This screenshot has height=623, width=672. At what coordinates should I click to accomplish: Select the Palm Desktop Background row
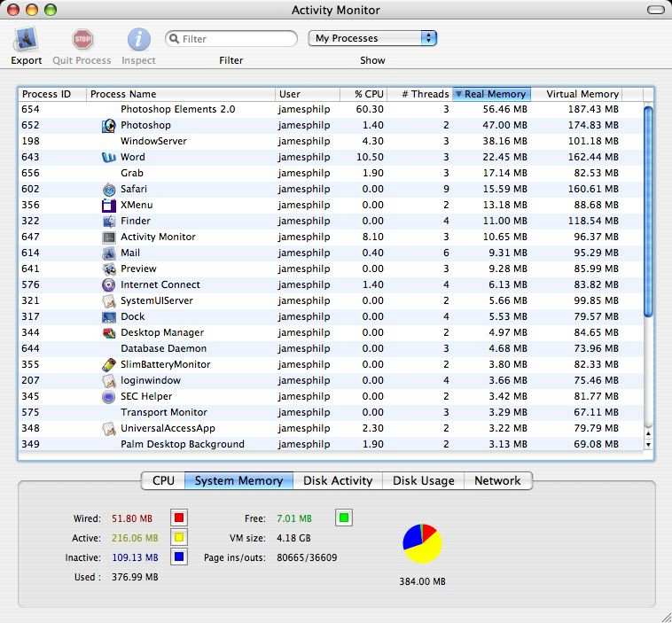click(331, 444)
